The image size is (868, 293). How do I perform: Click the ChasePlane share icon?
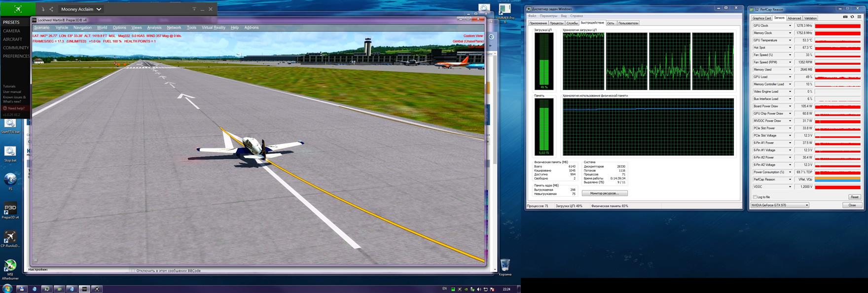pos(51,9)
